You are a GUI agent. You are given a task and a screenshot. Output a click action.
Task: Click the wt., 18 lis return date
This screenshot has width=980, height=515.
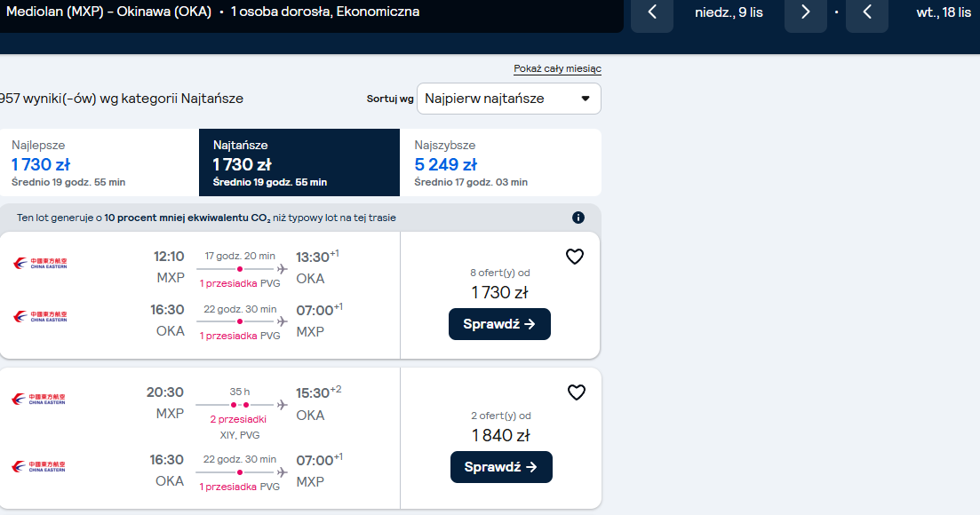pyautogui.click(x=944, y=12)
